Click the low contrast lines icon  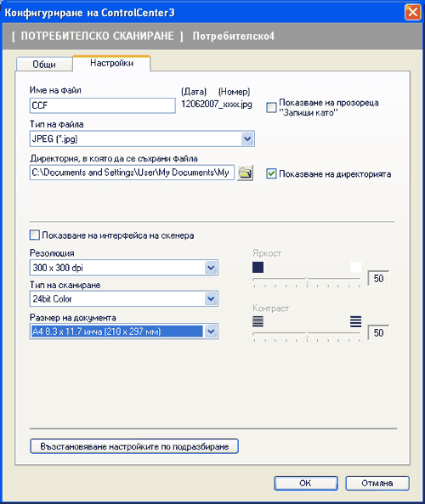(x=258, y=321)
